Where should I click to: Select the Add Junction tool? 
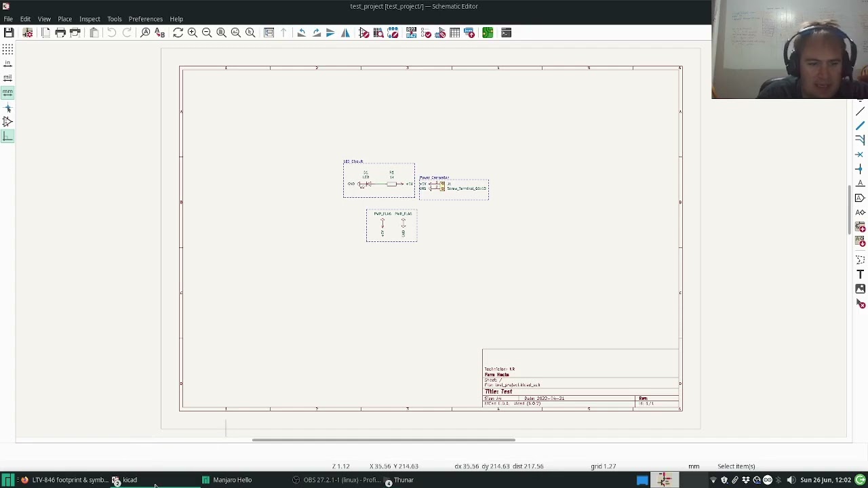860,169
